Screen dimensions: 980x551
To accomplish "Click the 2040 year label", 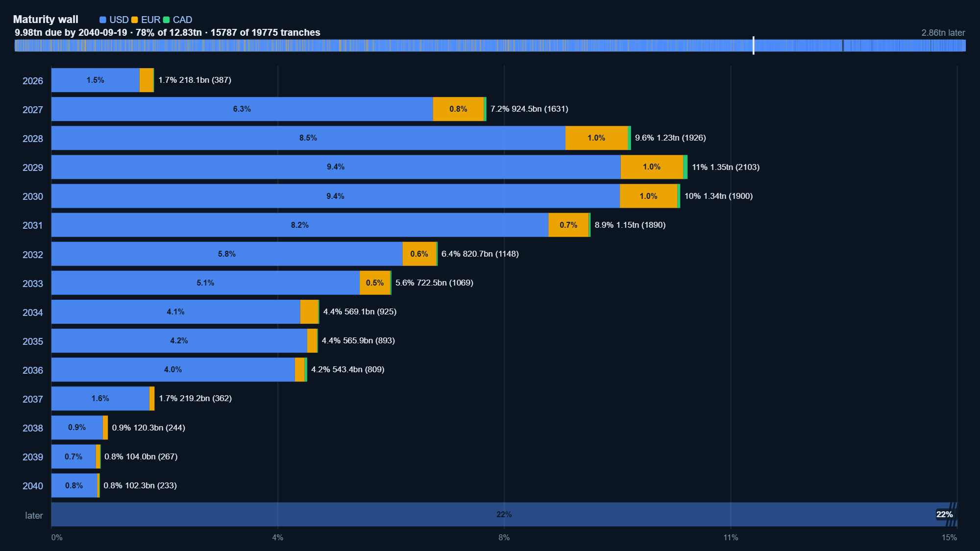I will (33, 486).
